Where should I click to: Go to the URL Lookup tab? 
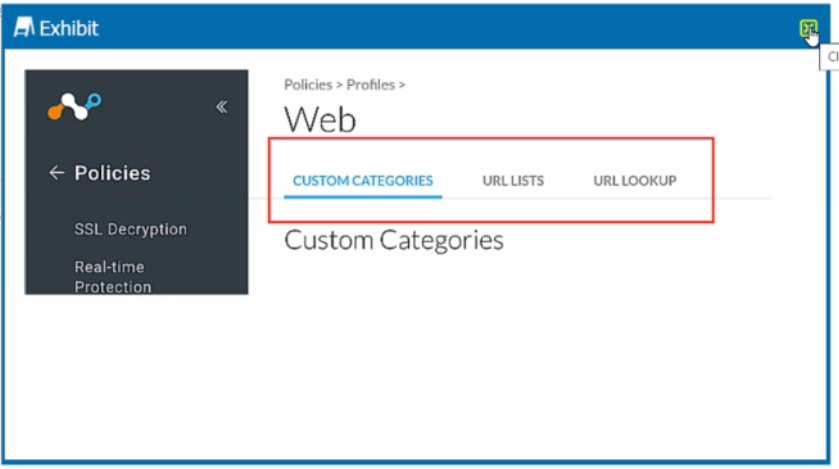pyautogui.click(x=634, y=181)
